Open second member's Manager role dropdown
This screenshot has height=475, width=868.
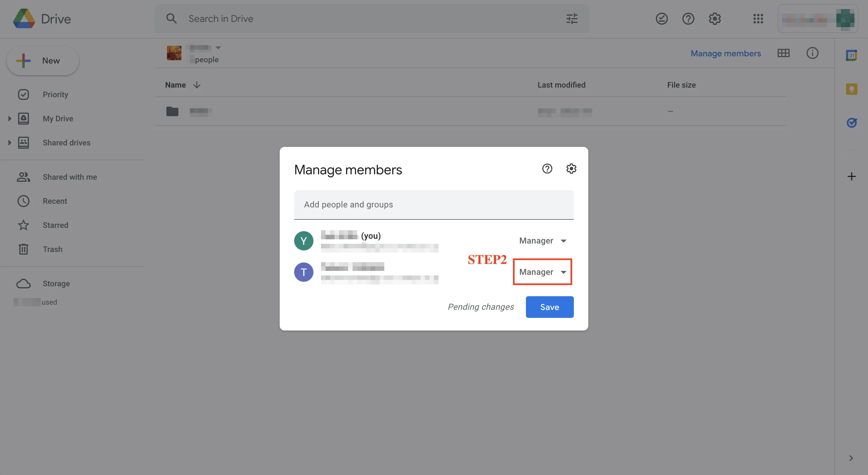tap(542, 272)
